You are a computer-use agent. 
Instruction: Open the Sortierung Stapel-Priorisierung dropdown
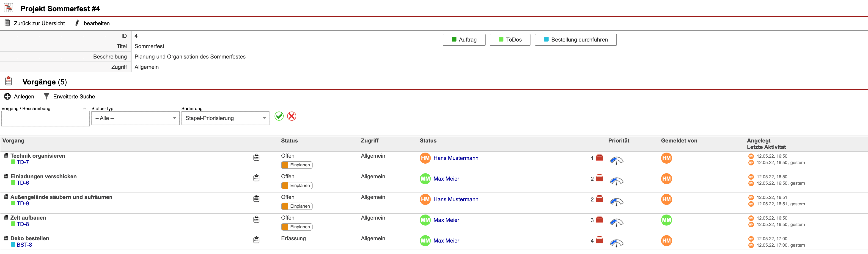pos(225,118)
